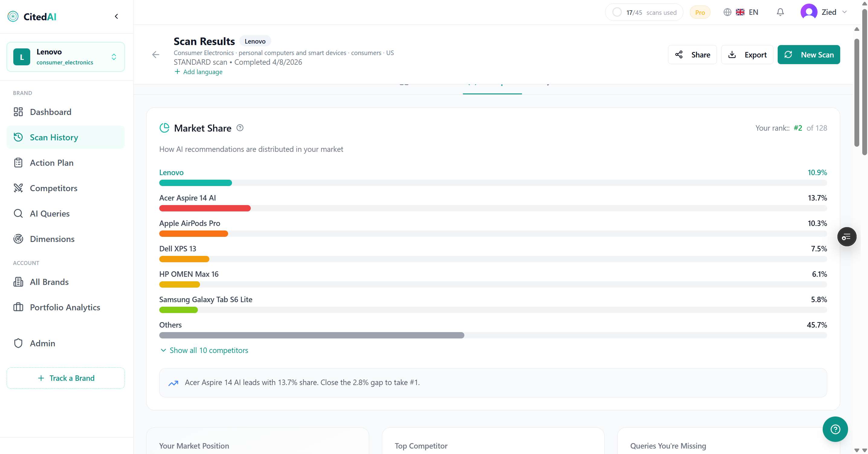Open the Dashboard from the sidebar

(50, 112)
